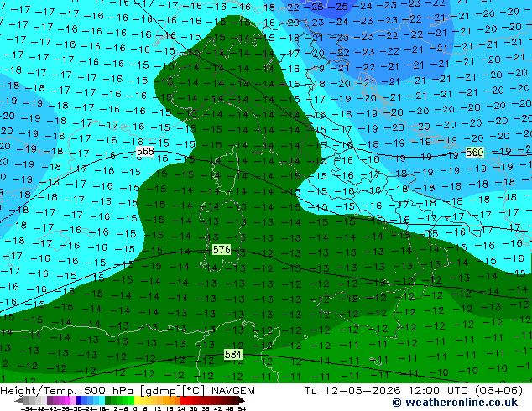Click the '500 hPa' level text
The width and height of the screenshot is (532, 411).
pyautogui.click(x=109, y=391)
